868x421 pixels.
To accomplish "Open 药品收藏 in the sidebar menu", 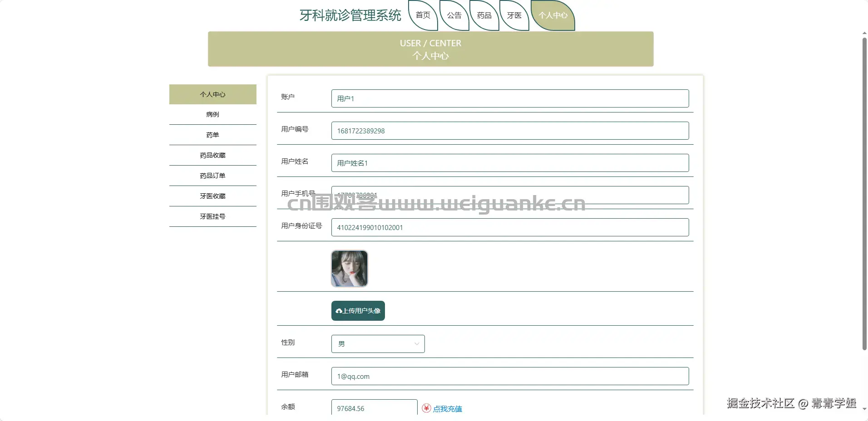I will pyautogui.click(x=213, y=155).
